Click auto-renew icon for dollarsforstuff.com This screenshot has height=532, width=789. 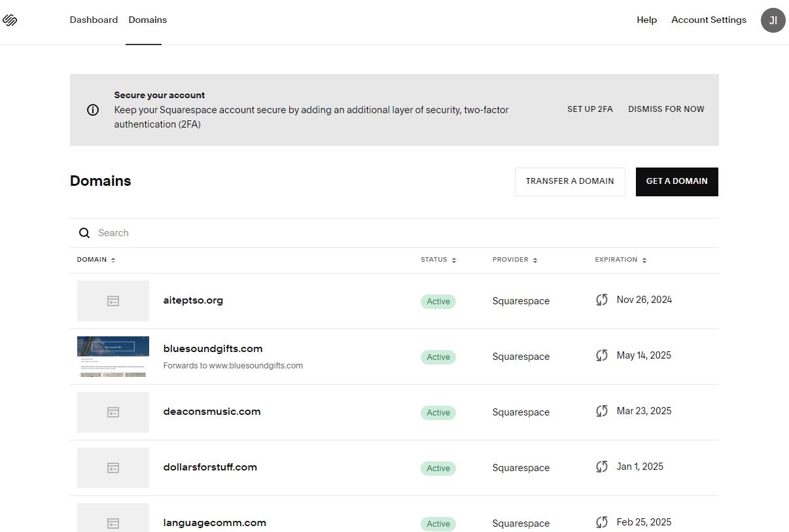click(x=602, y=467)
